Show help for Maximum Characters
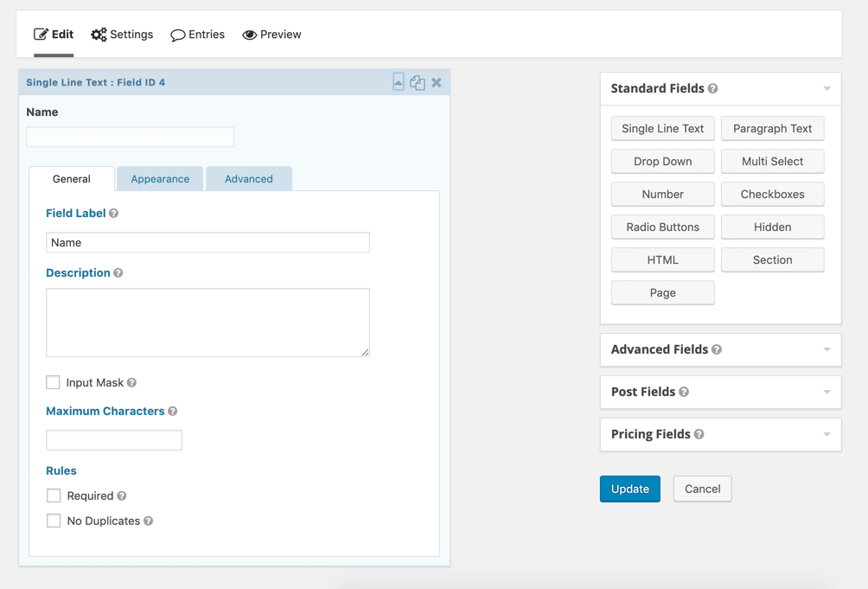Image resolution: width=868 pixels, height=589 pixels. click(x=173, y=412)
